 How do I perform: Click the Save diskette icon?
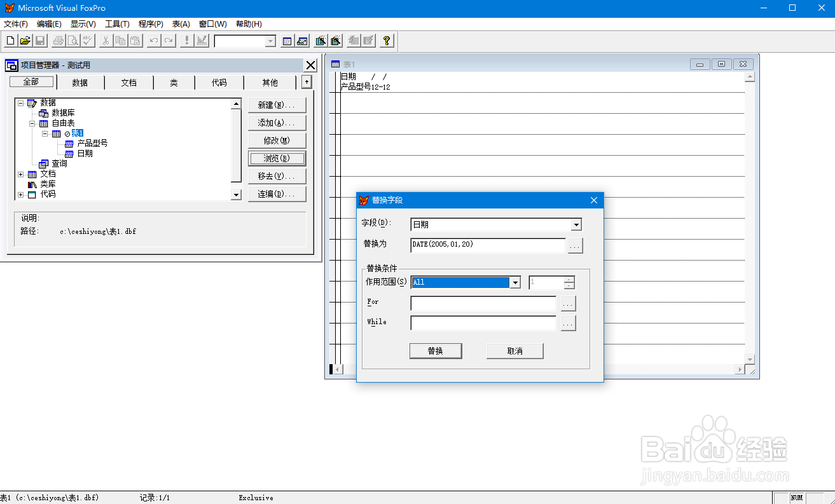click(39, 40)
